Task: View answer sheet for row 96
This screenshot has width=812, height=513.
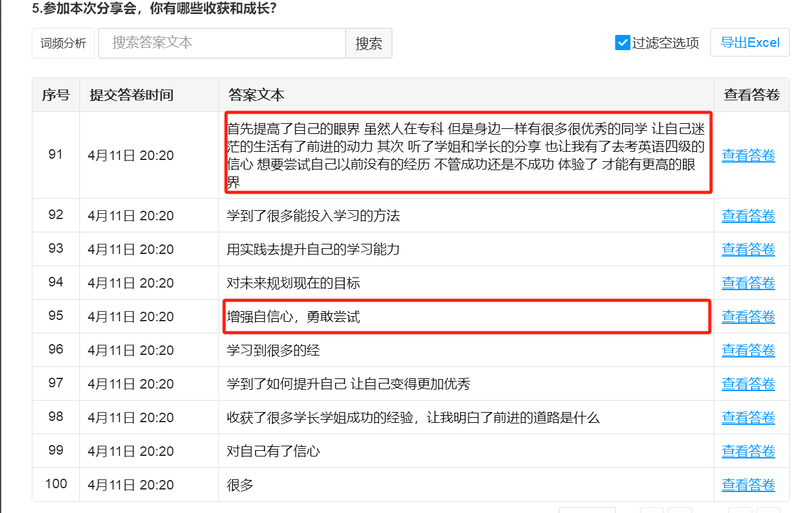Action: click(x=748, y=350)
